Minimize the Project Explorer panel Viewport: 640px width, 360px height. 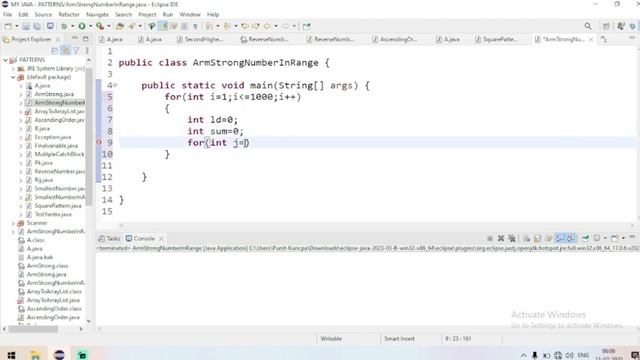click(74, 38)
